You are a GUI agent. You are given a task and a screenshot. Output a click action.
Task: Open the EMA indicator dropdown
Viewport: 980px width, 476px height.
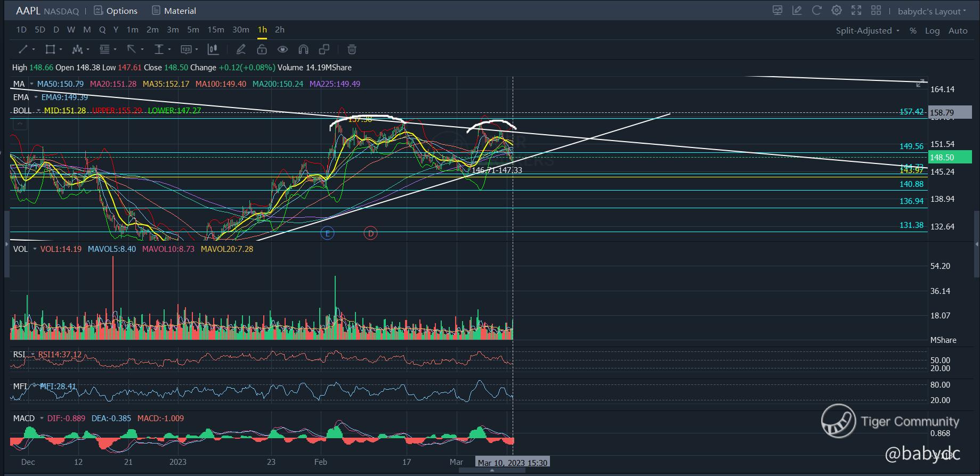(x=36, y=97)
